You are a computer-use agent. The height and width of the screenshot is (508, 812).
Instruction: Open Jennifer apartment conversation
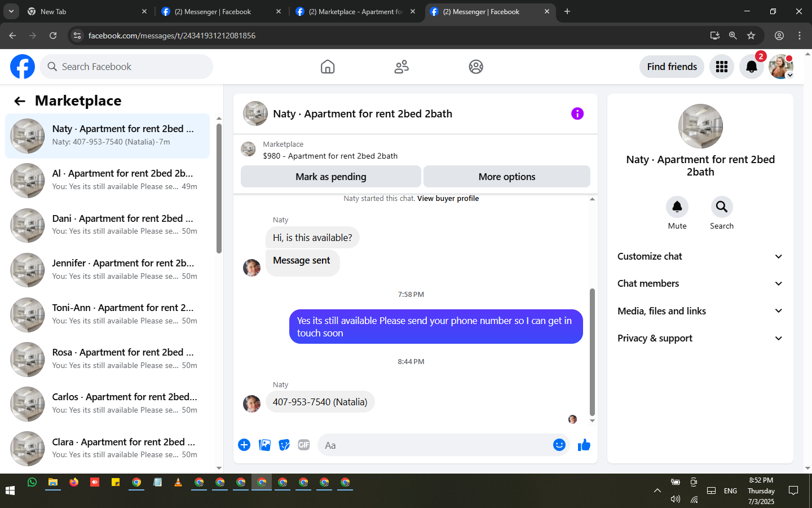tap(107, 270)
